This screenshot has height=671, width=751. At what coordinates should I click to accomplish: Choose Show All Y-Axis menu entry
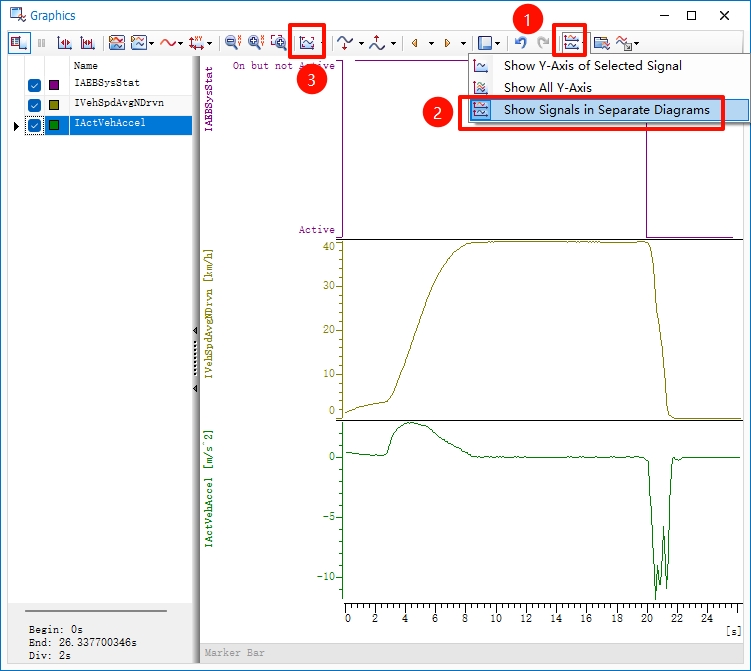click(x=547, y=88)
